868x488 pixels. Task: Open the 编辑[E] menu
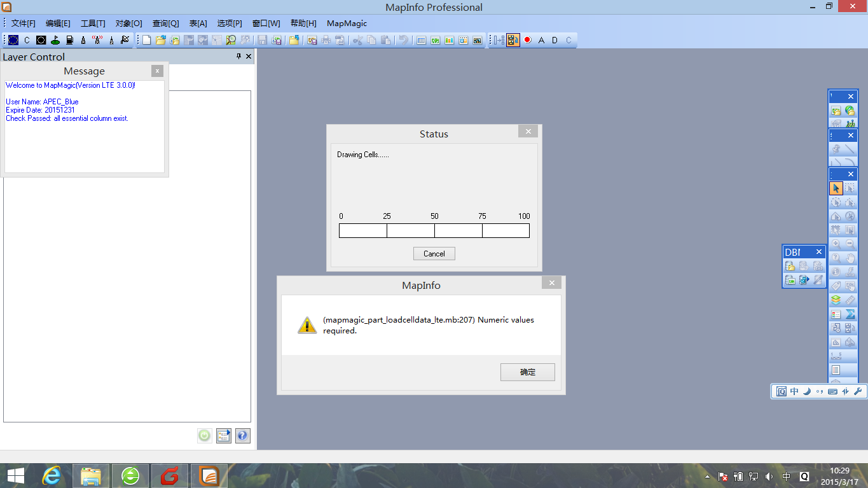pyautogui.click(x=58, y=24)
